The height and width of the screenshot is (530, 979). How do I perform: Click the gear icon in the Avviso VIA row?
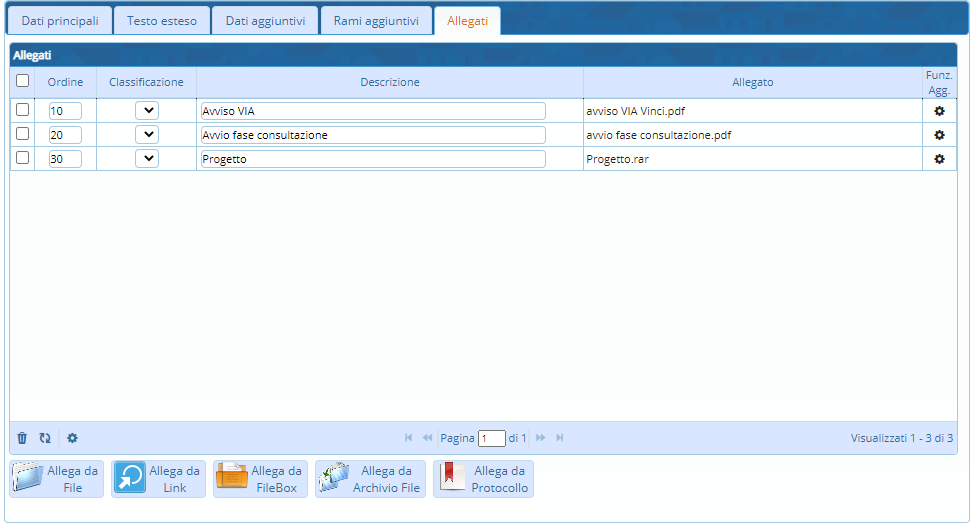(939, 111)
